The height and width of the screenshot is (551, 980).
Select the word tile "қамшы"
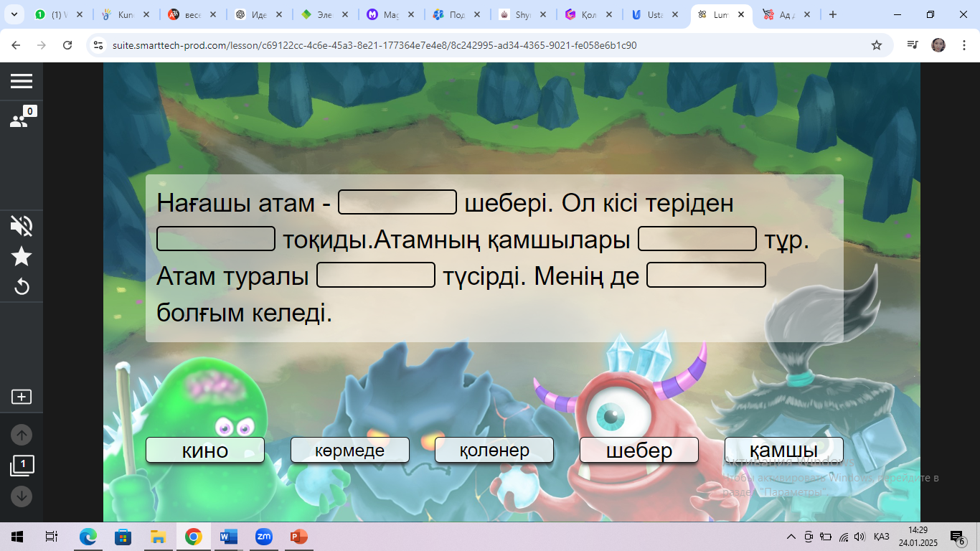tap(784, 450)
